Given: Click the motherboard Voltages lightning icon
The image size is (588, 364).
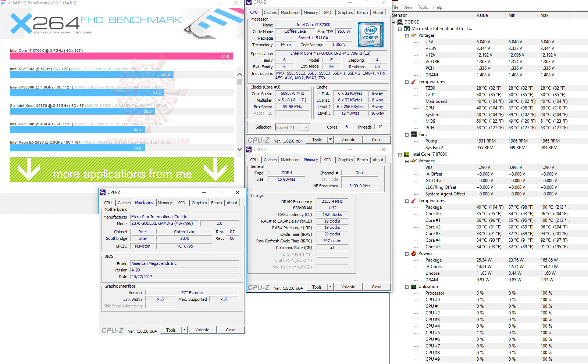Looking at the screenshot, I should (413, 35).
